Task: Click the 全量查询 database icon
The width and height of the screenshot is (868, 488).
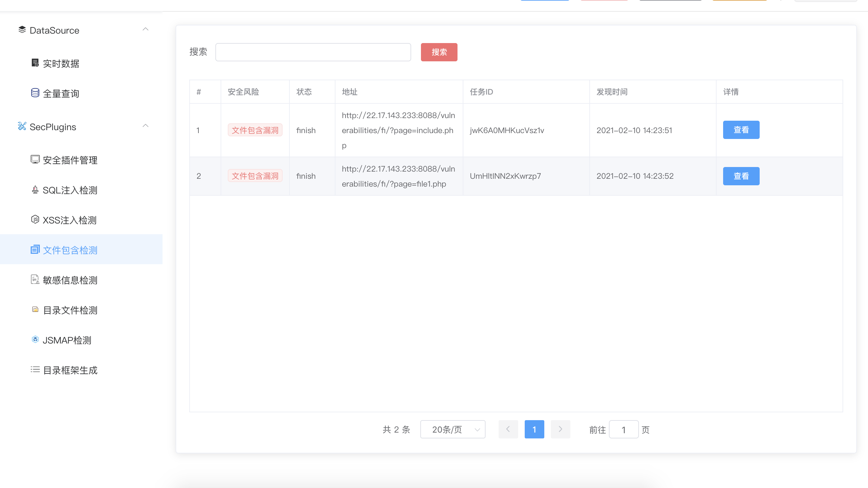Action: [x=35, y=93]
